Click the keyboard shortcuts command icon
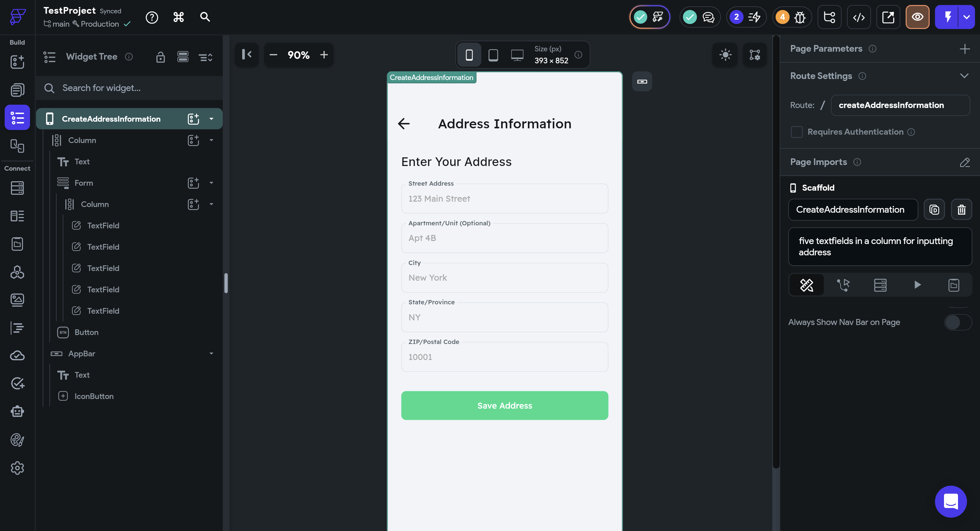The image size is (980, 531). tap(178, 17)
